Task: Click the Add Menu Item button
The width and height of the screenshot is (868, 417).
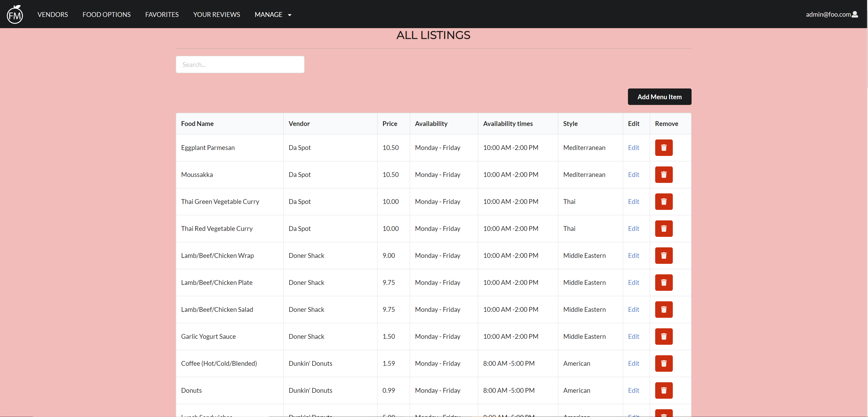Action: 659,97
